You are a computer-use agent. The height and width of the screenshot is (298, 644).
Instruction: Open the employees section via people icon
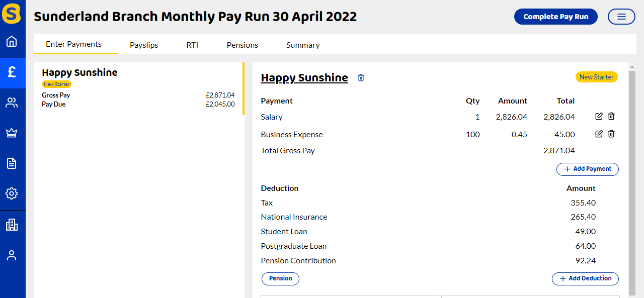click(12, 103)
